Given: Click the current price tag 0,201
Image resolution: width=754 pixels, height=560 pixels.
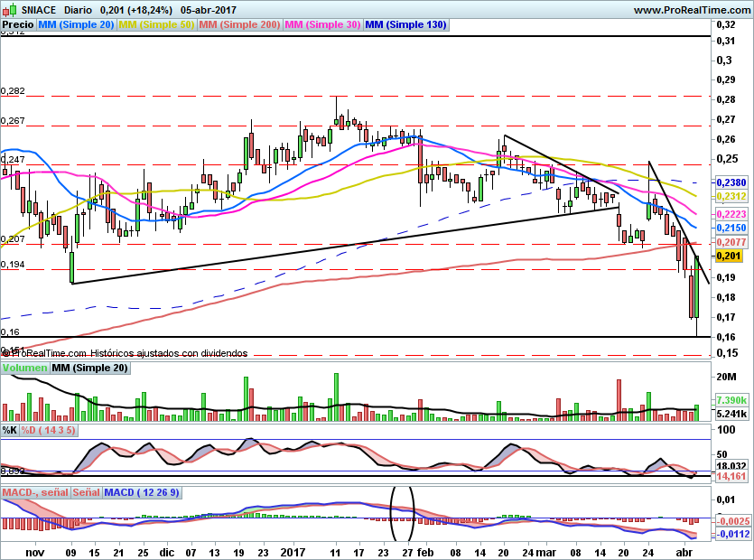Looking at the screenshot, I should (729, 256).
